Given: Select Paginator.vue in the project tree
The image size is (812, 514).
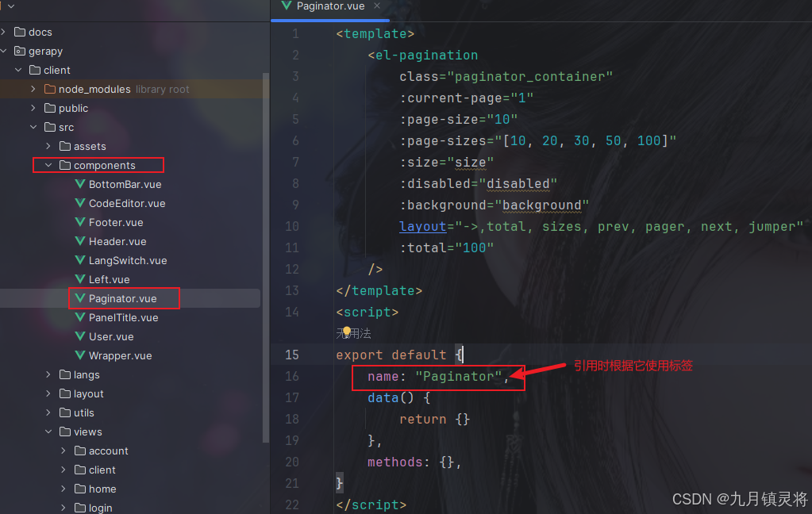Looking at the screenshot, I should [123, 299].
